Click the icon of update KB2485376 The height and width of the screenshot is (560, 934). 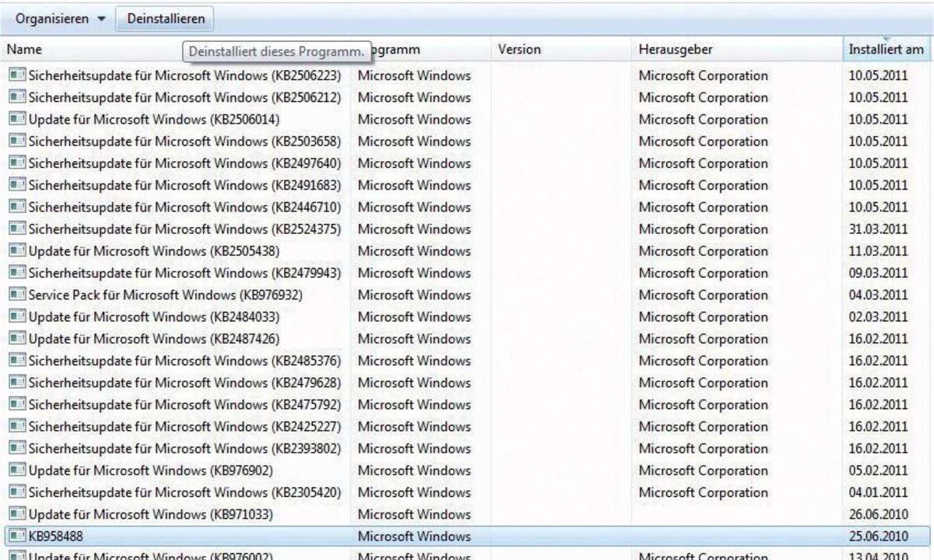pyautogui.click(x=17, y=360)
